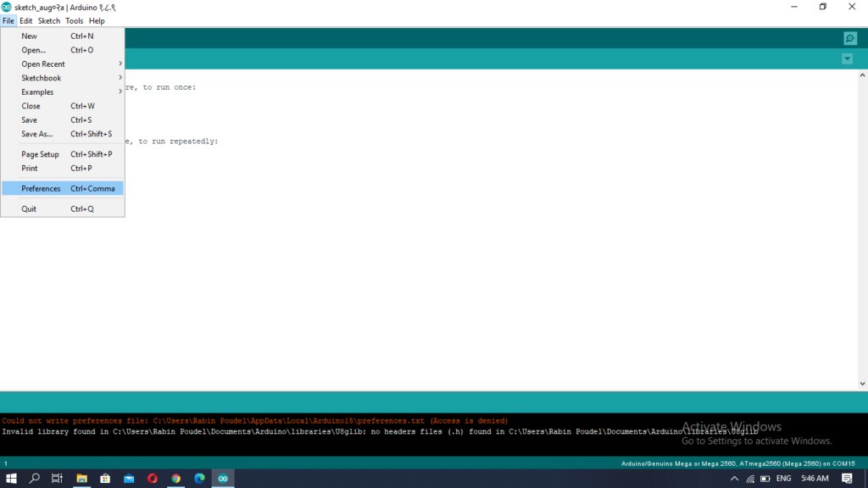Launch Microsoft Edge from the taskbar
This screenshot has width=868, height=488.
point(199,479)
